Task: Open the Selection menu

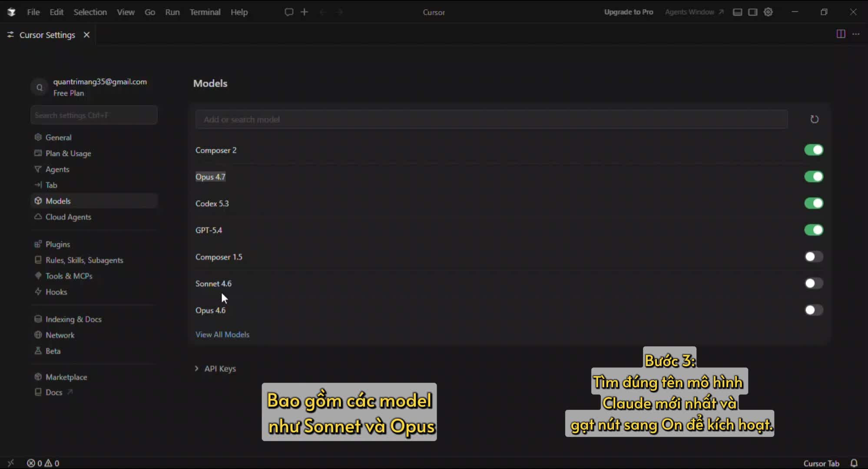Action: (x=90, y=12)
